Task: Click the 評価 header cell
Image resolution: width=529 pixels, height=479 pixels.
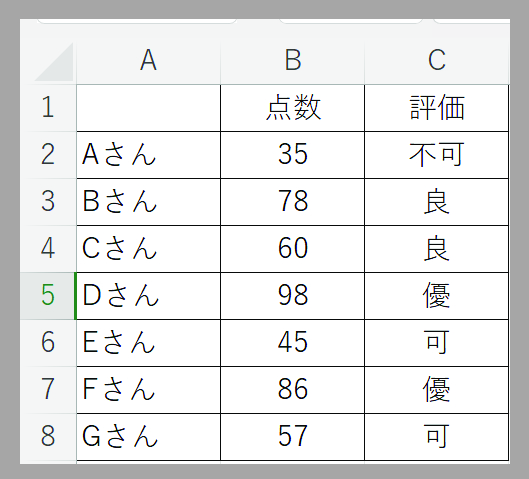Action: click(437, 108)
